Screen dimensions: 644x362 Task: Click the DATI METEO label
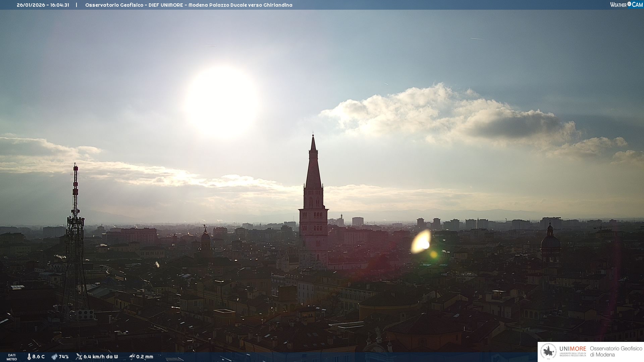[12, 357]
